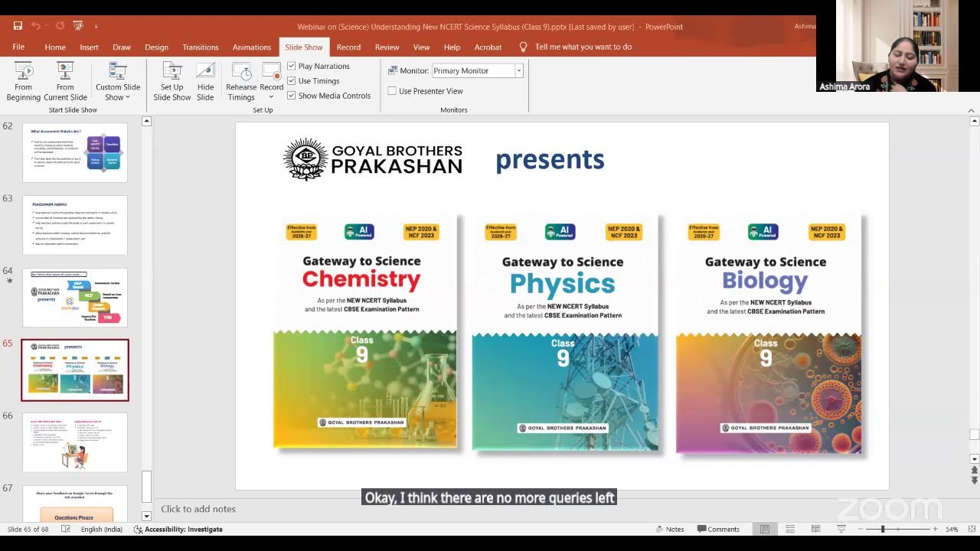Click Previous Slide double-arrow button

974,470
